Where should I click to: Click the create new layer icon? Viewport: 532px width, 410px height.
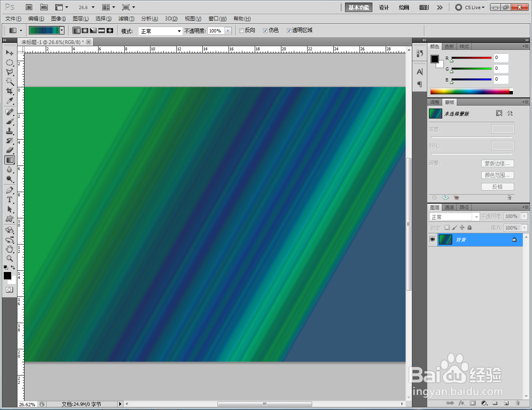(506, 403)
